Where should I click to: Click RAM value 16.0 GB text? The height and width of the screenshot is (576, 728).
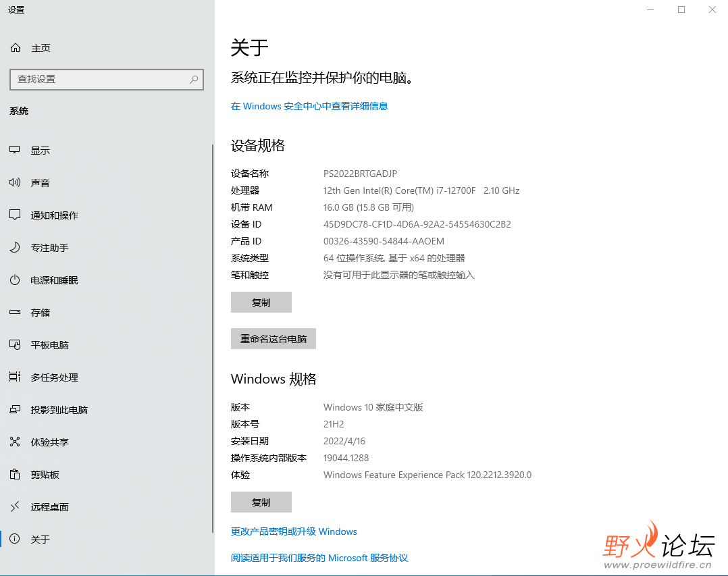click(x=369, y=207)
